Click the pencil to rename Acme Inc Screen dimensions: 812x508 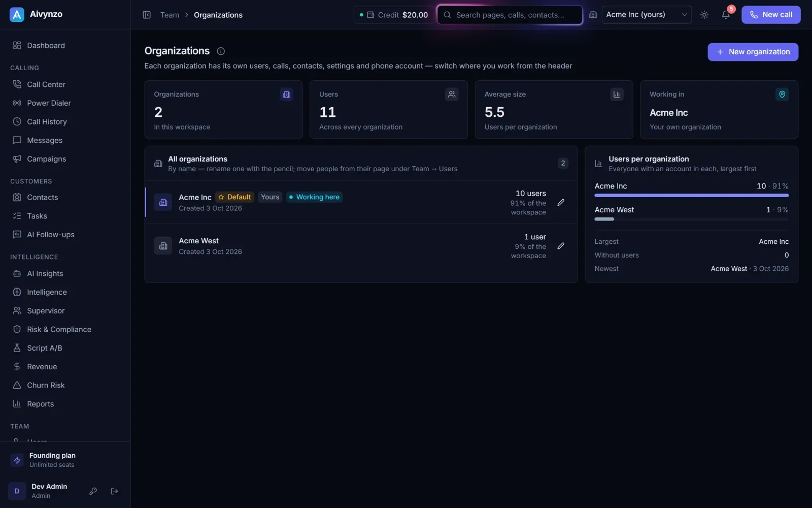click(561, 202)
